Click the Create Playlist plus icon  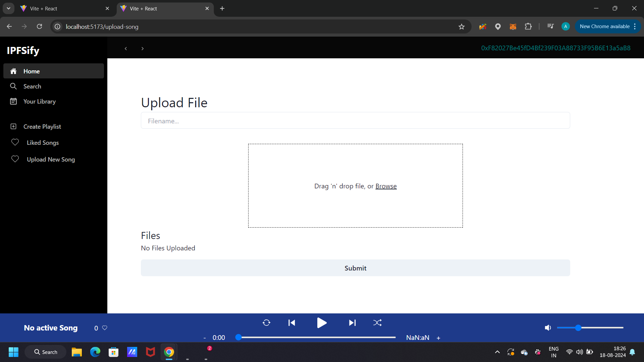pos(13,126)
